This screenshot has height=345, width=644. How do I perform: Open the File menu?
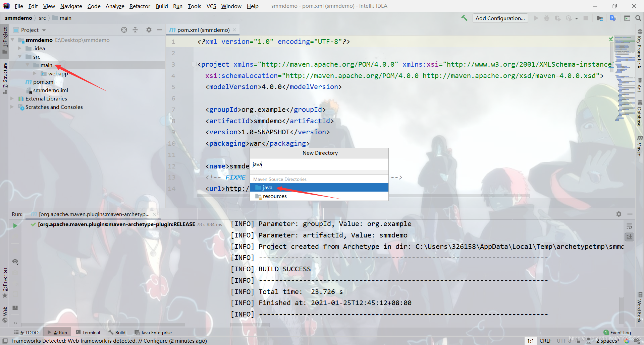click(19, 6)
